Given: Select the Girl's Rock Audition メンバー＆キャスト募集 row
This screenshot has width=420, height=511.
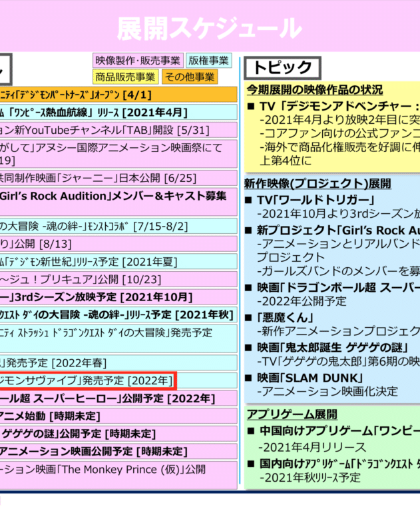Looking at the screenshot, I should click(118, 202).
